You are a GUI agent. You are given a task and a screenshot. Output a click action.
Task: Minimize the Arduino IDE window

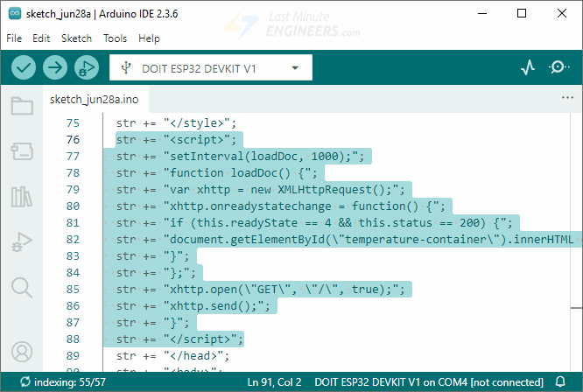[482, 13]
